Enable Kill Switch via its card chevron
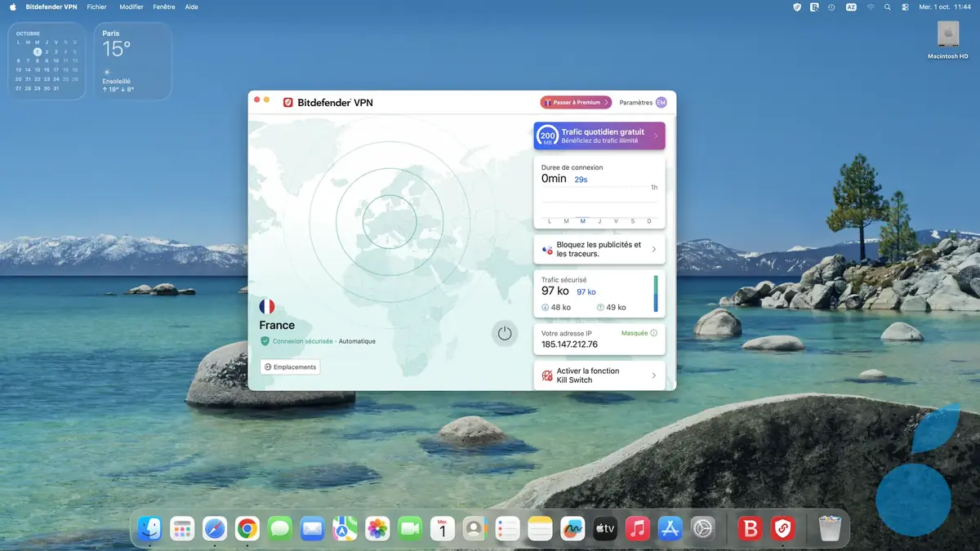The image size is (980, 551). [x=653, y=375]
